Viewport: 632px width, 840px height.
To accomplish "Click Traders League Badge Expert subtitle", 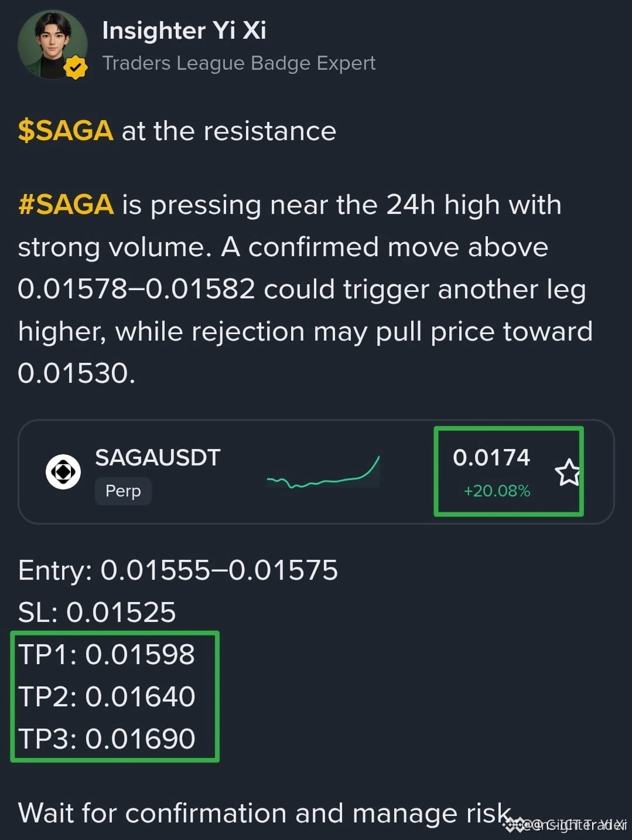I will pyautogui.click(x=239, y=63).
